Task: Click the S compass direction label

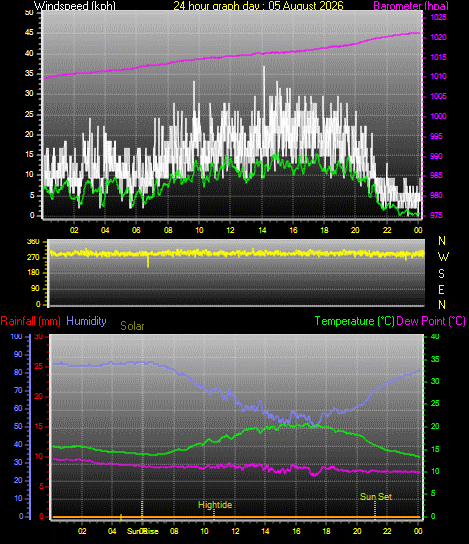Action: point(441,274)
